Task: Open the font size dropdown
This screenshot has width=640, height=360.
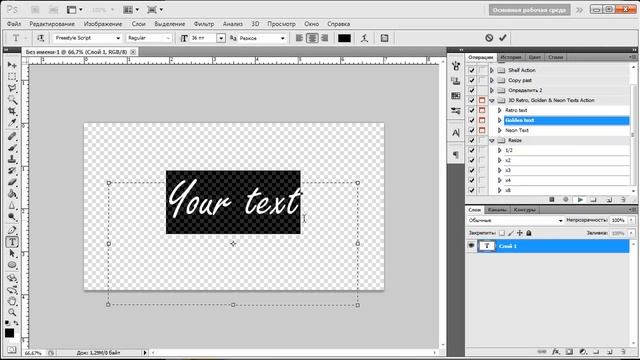Action: tap(221, 38)
